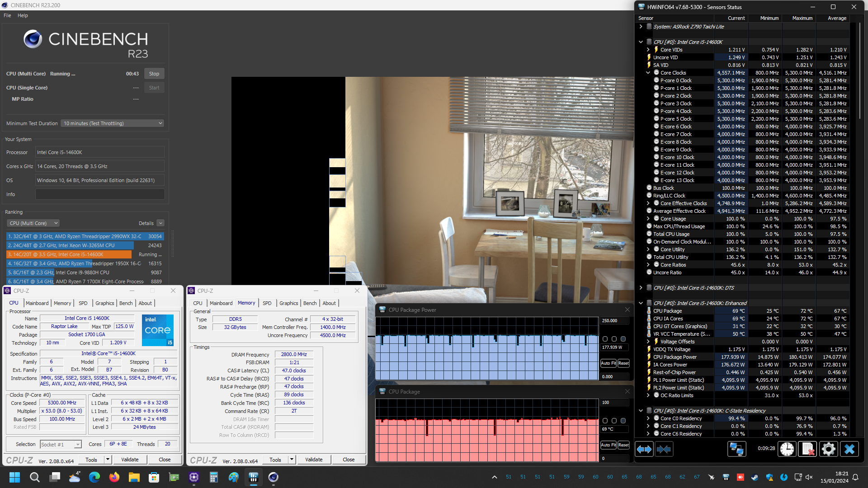868x488 pixels.
Task: Click muted speaker volume tray icon
Action: point(809,477)
